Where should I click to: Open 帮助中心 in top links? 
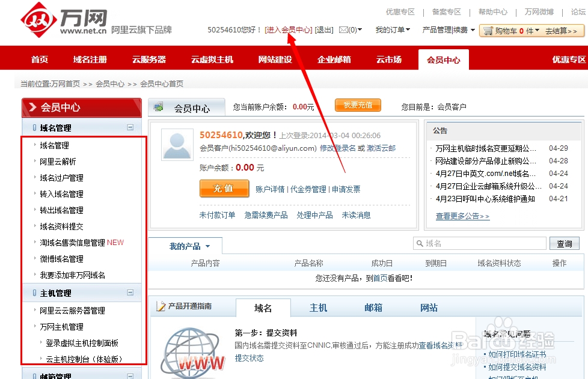pos(493,12)
